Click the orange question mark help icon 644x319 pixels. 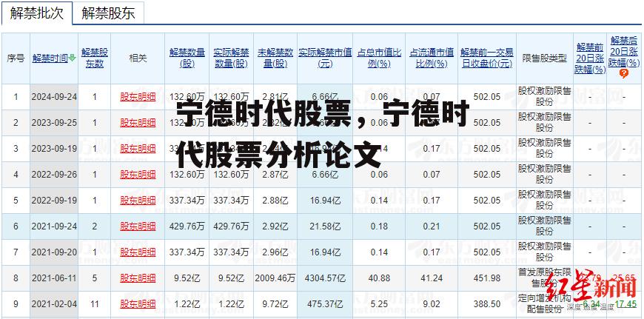pos(624,73)
